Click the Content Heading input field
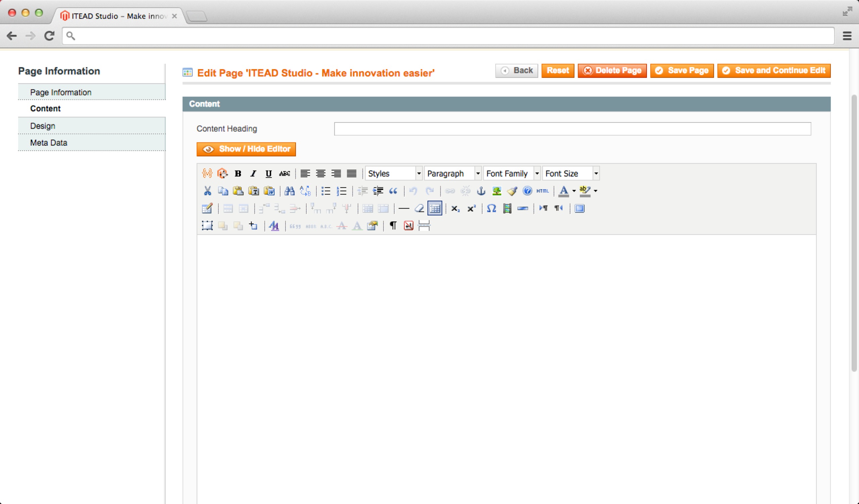The image size is (859, 504). point(572,129)
